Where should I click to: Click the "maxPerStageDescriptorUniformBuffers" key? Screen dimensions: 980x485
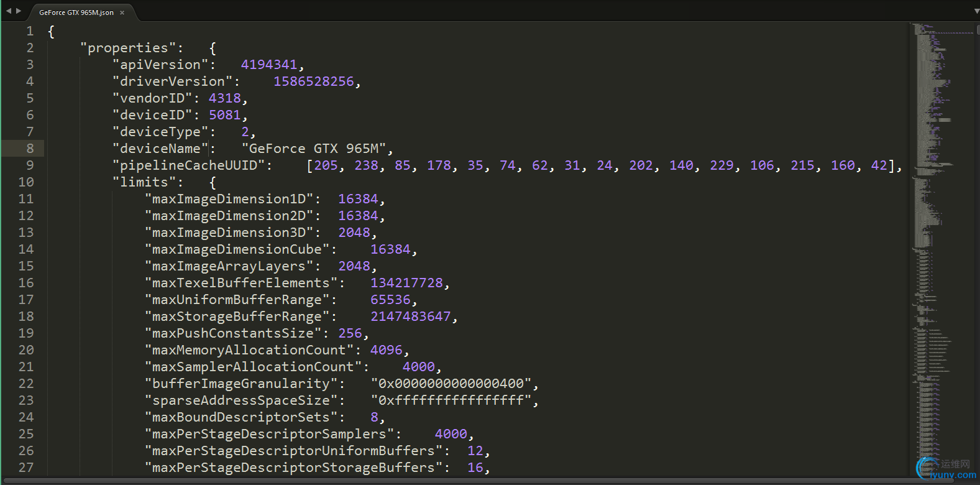(x=293, y=451)
